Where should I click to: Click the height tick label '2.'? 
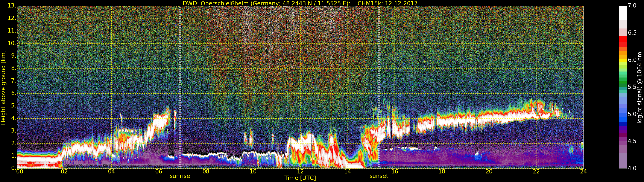(x=14, y=143)
